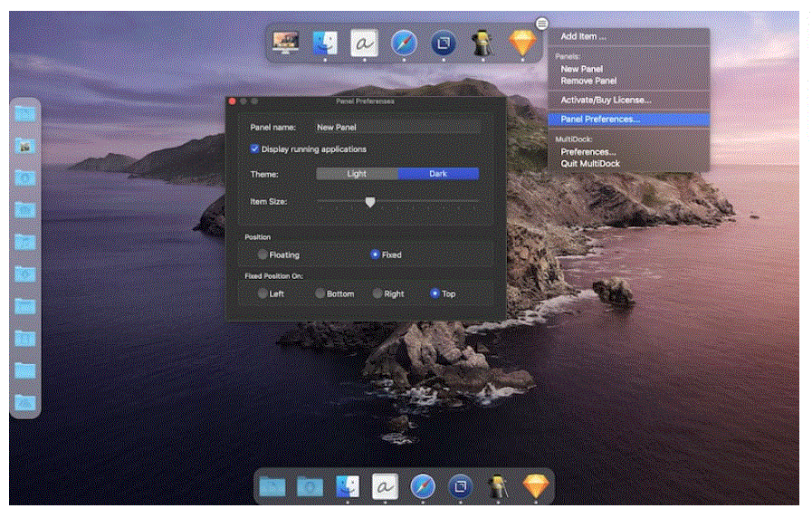Open Finder from the top panel

325,43
